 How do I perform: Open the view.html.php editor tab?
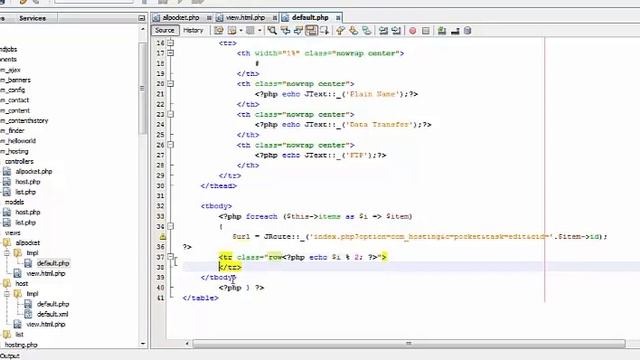pos(245,18)
